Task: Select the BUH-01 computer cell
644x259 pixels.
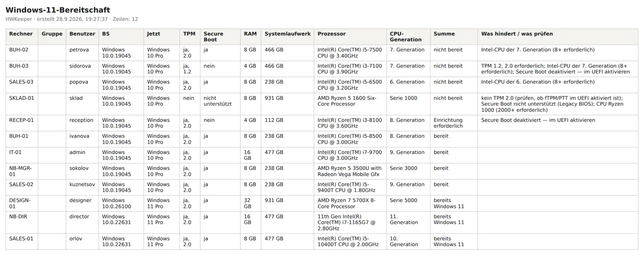Action: tap(22, 139)
